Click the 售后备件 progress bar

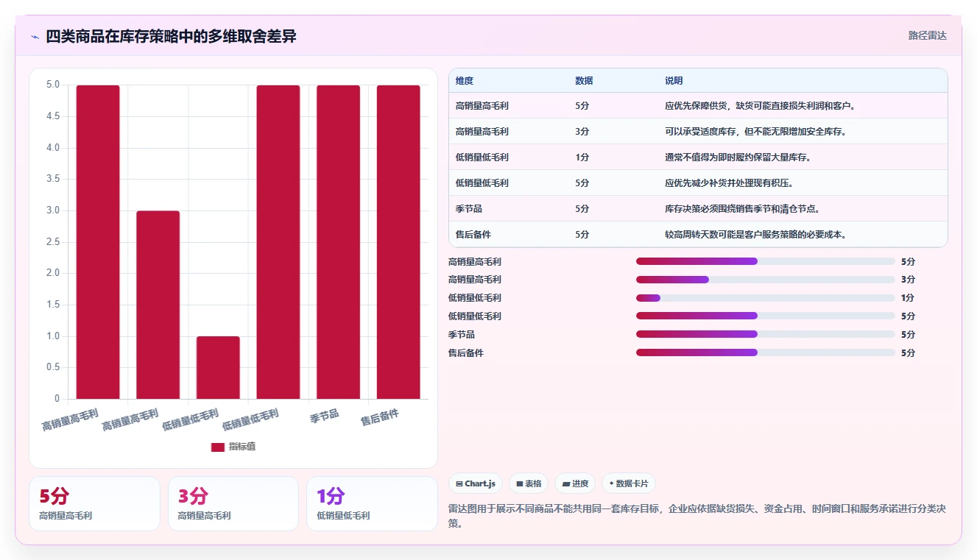click(766, 353)
